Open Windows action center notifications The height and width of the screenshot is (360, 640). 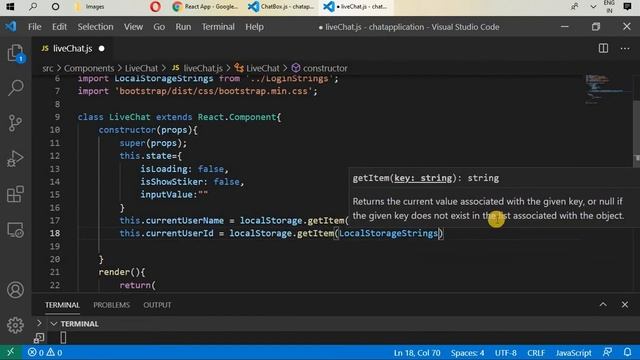pyautogui.click(x=628, y=7)
